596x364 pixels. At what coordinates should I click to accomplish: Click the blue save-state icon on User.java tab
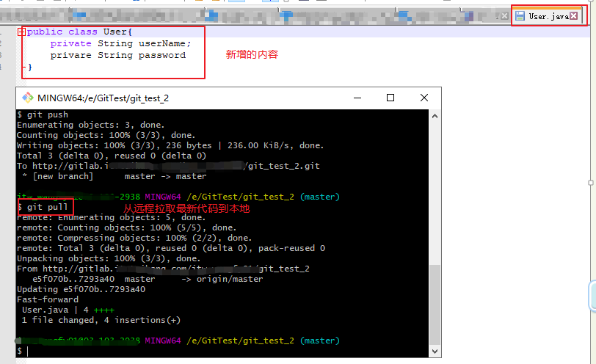(x=520, y=15)
